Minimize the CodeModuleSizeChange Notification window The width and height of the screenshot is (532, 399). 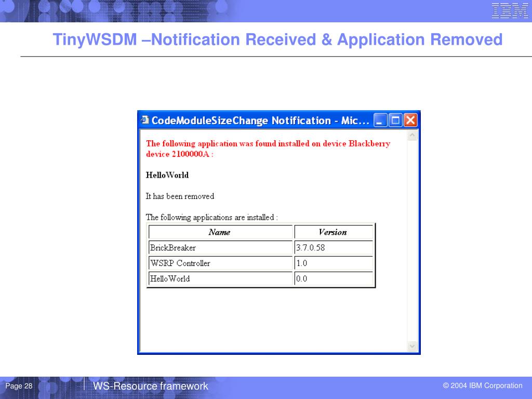point(380,120)
